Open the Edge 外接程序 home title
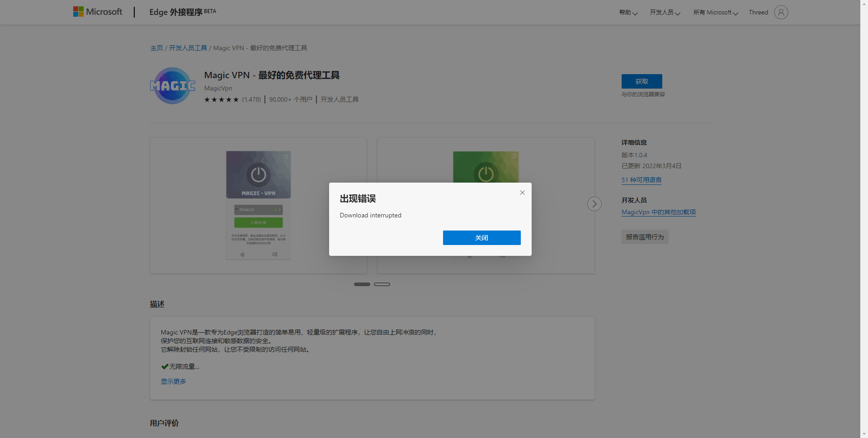The height and width of the screenshot is (438, 868). tap(183, 12)
